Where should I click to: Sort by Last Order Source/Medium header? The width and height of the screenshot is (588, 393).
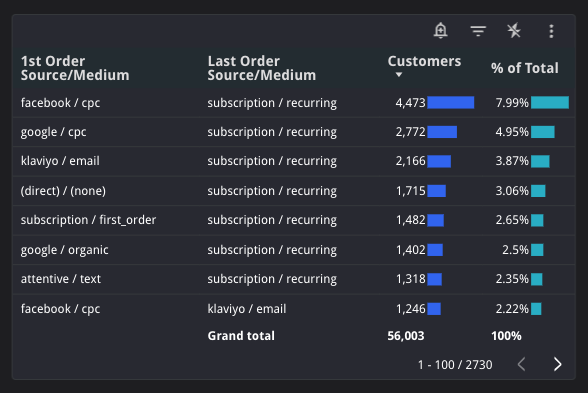coord(262,68)
